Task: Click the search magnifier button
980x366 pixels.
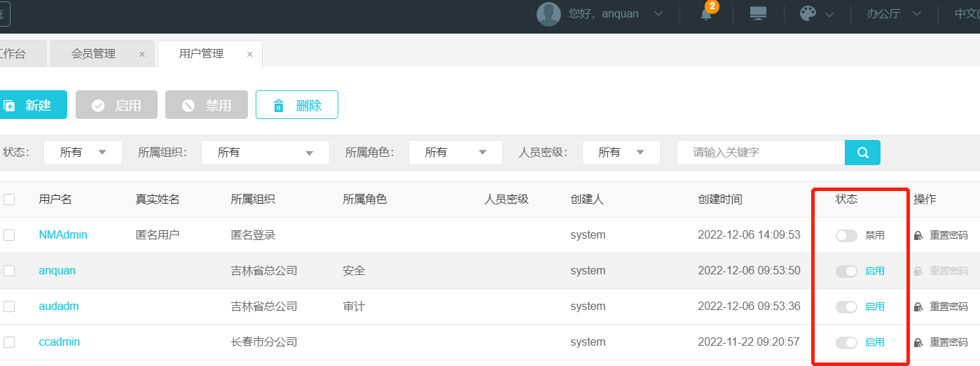Action: (862, 153)
